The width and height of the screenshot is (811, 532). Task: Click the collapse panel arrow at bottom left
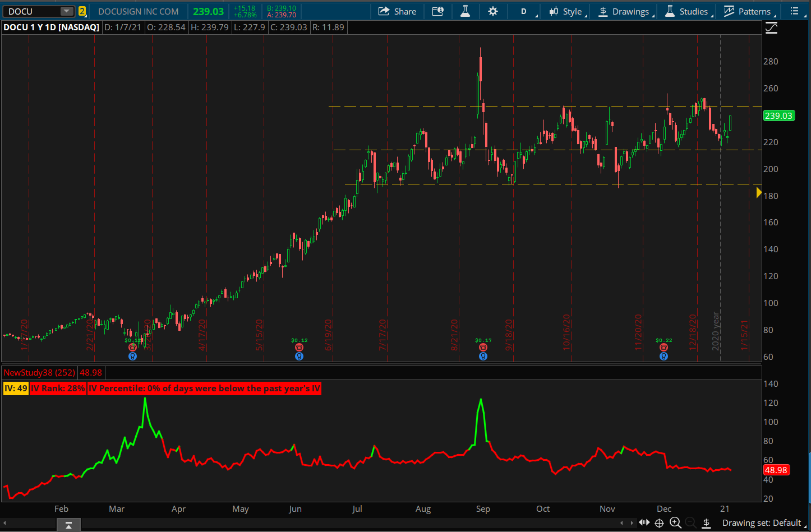pyautogui.click(x=68, y=525)
